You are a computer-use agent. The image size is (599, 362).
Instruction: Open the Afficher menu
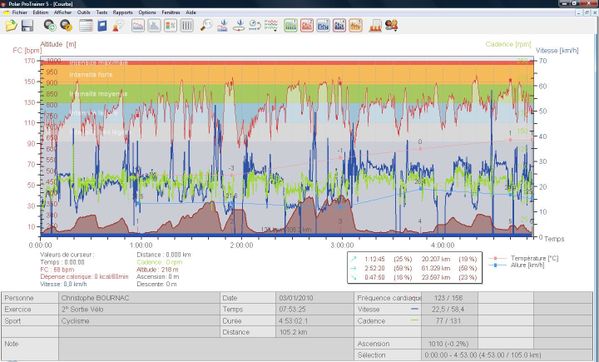click(63, 13)
